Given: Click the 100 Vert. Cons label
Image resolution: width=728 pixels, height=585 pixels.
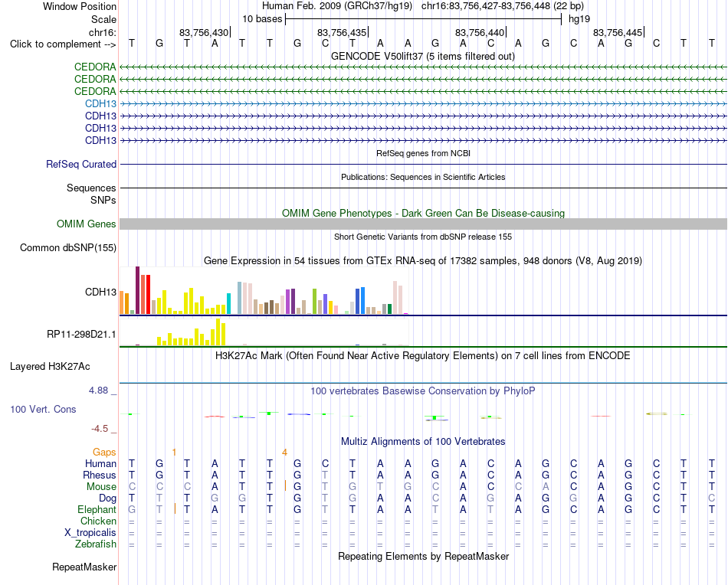Looking at the screenshot, I should tap(43, 409).
